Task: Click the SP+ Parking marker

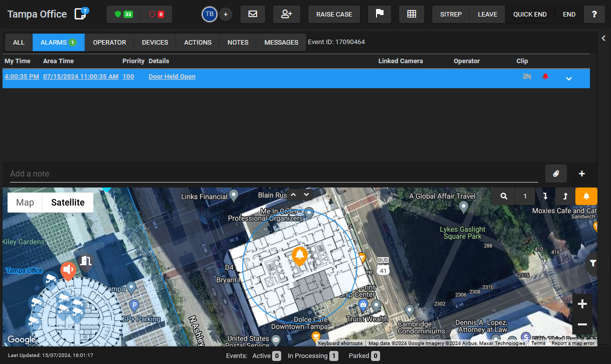Action: (134, 304)
